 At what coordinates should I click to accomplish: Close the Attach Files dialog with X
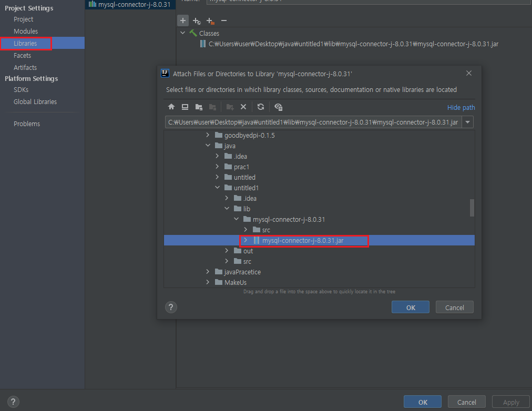coord(469,73)
